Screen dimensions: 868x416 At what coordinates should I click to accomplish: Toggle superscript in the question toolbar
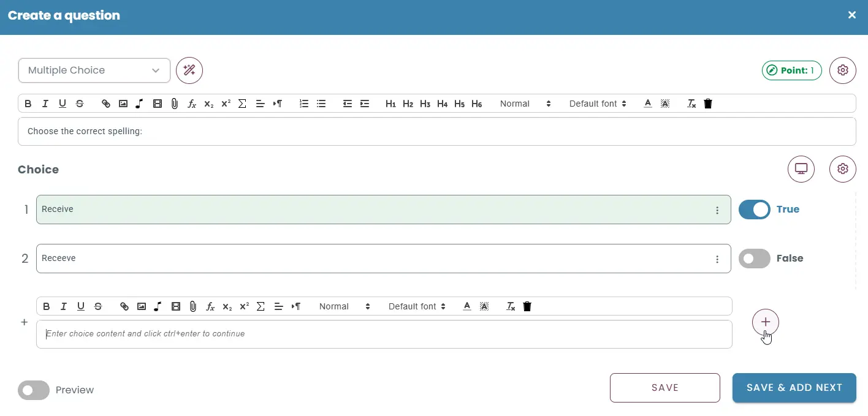225,104
